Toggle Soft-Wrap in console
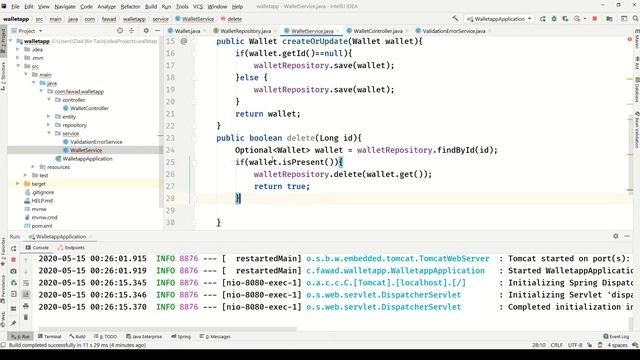Image resolution: width=640 pixels, height=360 pixels. coord(26,282)
